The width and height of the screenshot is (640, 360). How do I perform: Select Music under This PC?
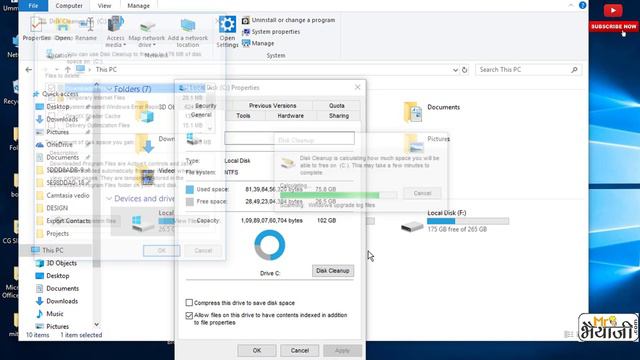[x=49, y=313]
